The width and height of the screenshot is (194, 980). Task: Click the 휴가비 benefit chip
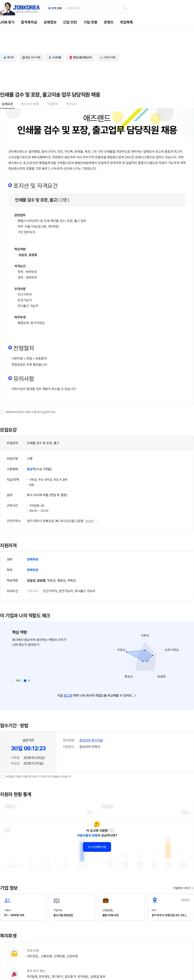(x=8, y=58)
